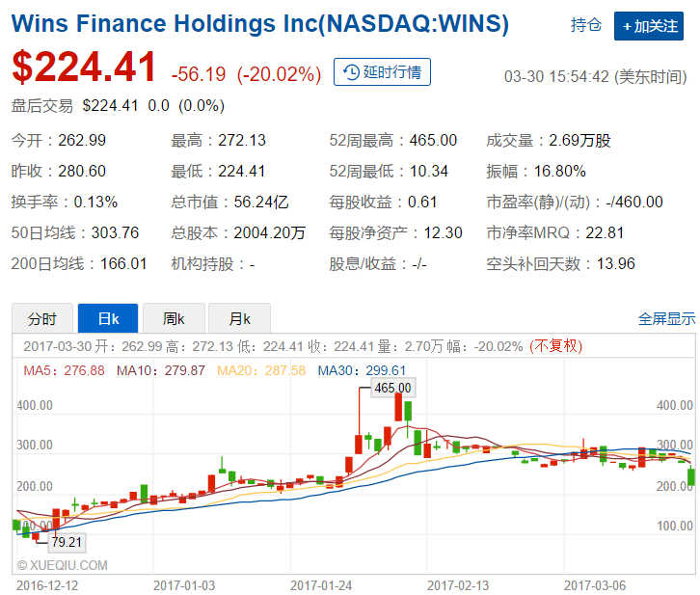The image size is (700, 595).
Task: Click the (-20.02%) percent change
Action: coord(279,74)
